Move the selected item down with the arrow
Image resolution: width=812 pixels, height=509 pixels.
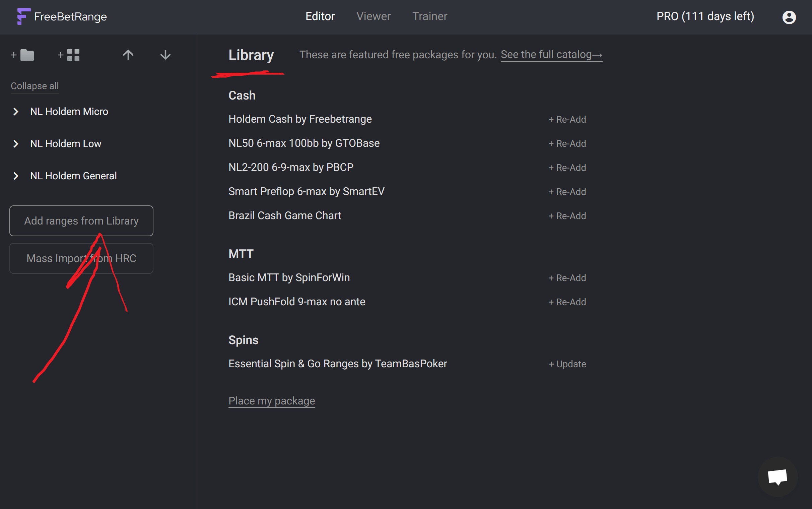[x=165, y=55]
